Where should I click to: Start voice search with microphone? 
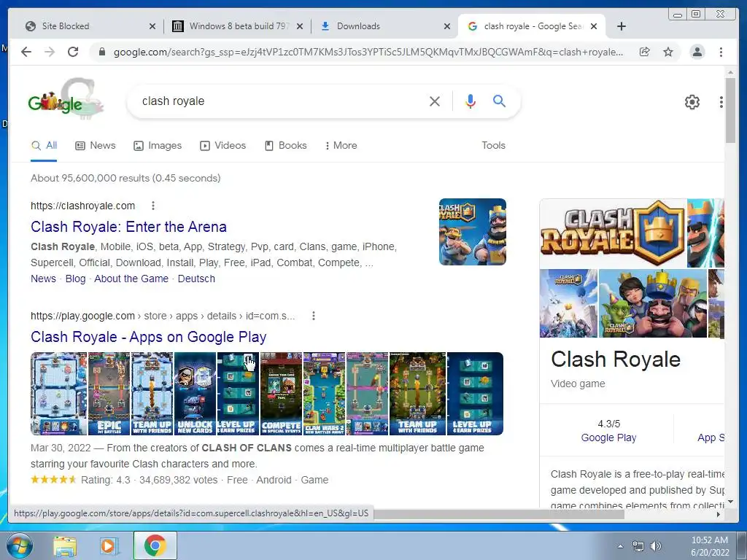click(471, 101)
